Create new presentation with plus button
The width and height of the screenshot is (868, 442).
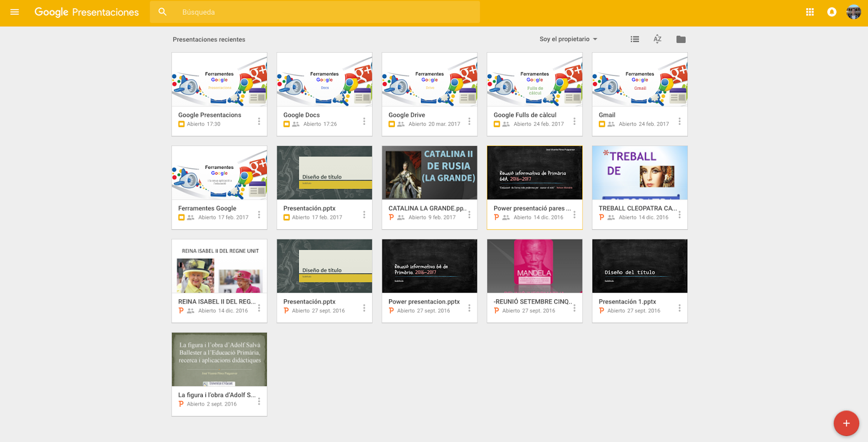coord(846,424)
